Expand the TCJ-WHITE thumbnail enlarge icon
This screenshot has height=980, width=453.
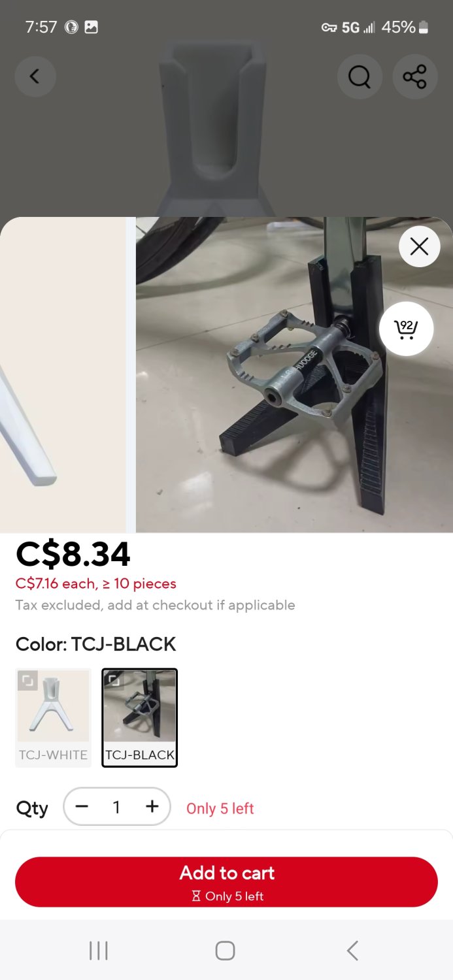click(27, 680)
